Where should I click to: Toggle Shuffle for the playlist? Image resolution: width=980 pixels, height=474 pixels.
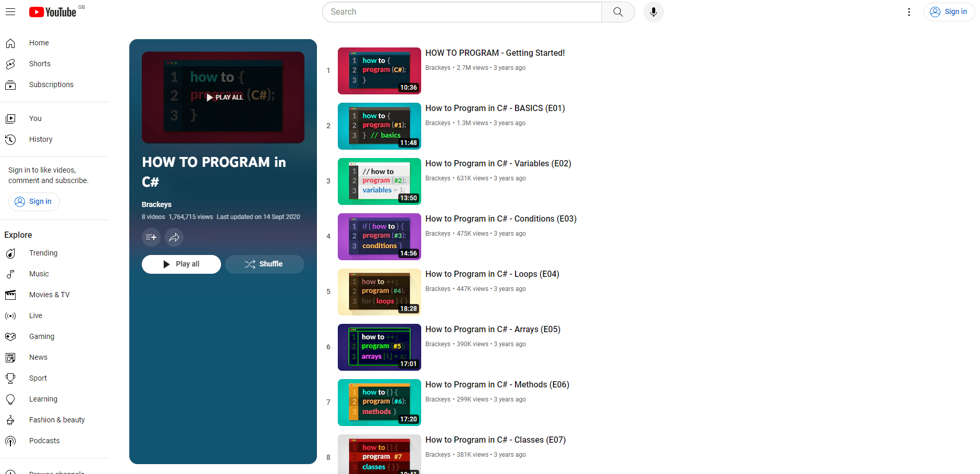[264, 264]
